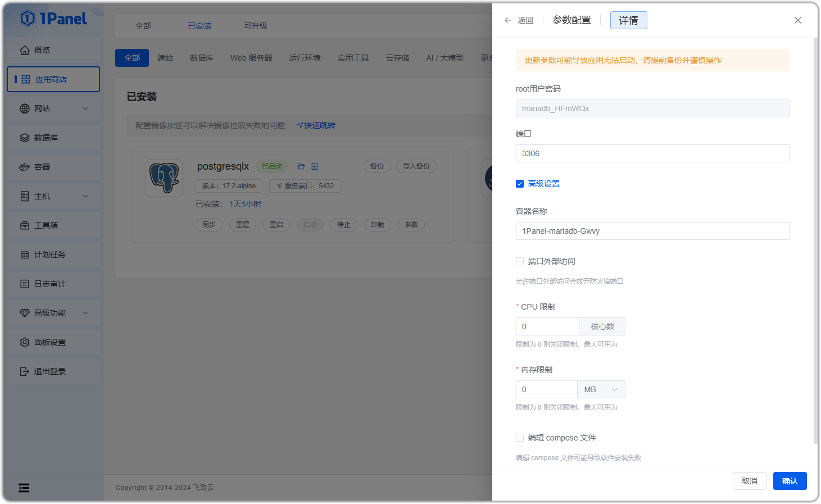The image size is (821, 504).
Task: Click postgresqlx 备份 button
Action: (377, 166)
